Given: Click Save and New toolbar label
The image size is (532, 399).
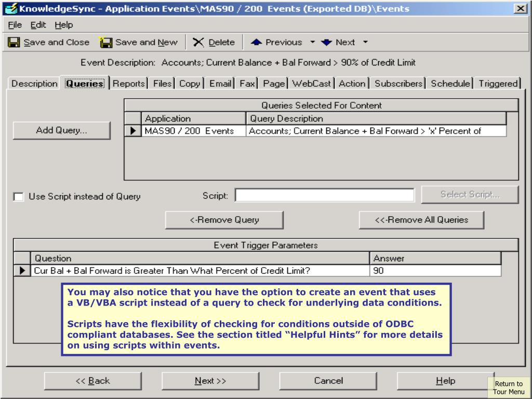Looking at the screenshot, I should point(146,43).
